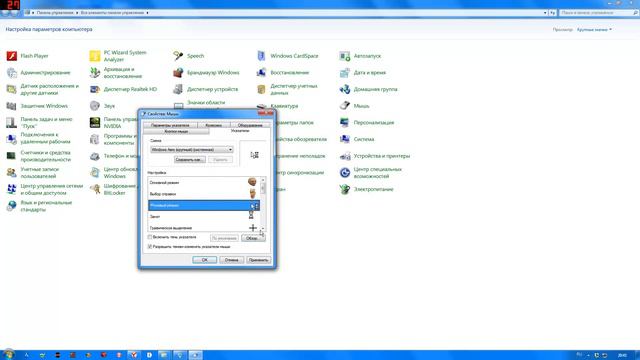Screen dimensions: 640x360
Task: Open Счетчики и средства производительности icon
Action: [x=12, y=156]
